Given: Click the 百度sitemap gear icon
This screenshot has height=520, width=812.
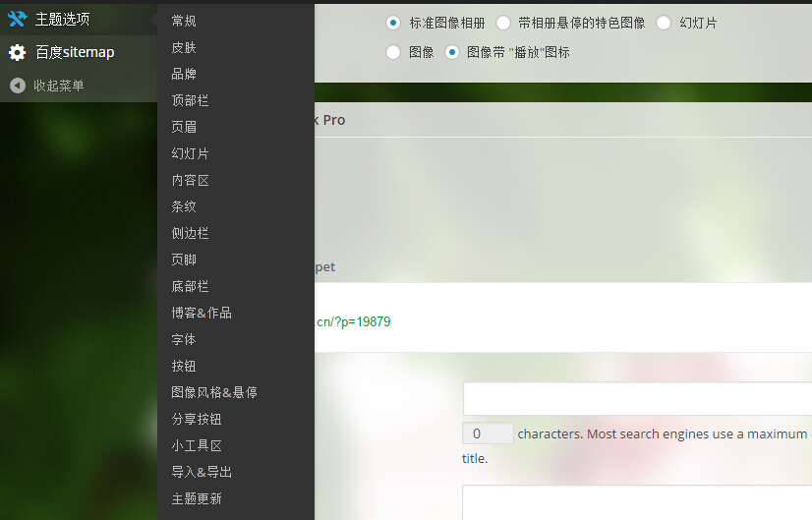Looking at the screenshot, I should pos(17,52).
